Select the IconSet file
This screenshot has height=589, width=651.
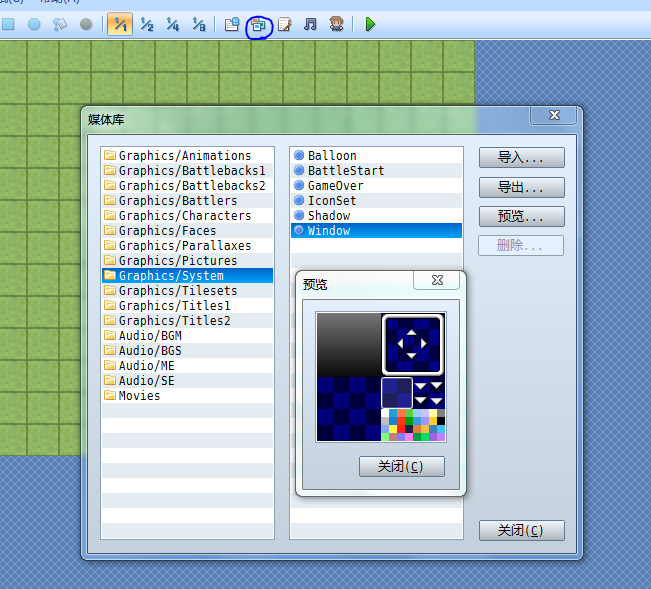[x=376, y=200]
